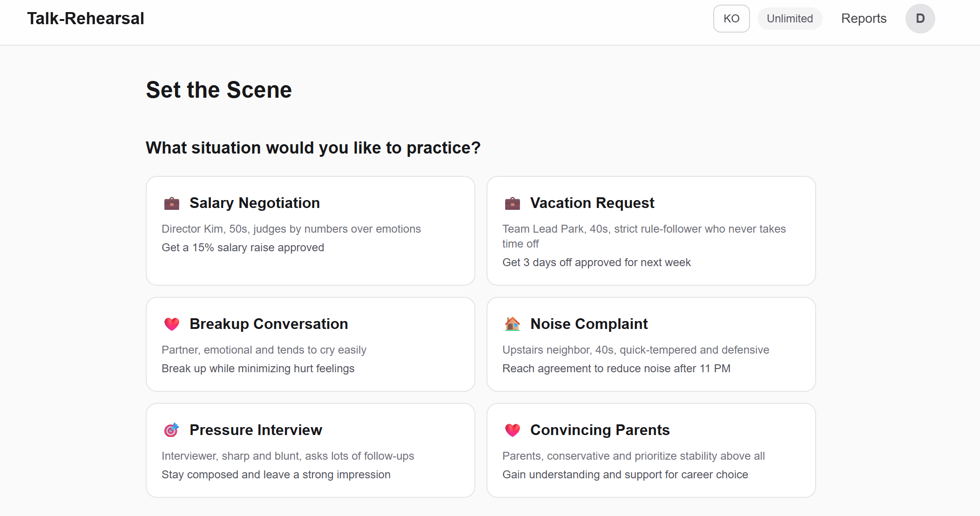Open the Vacation Request scenario
The height and width of the screenshot is (516, 980).
pos(651,231)
